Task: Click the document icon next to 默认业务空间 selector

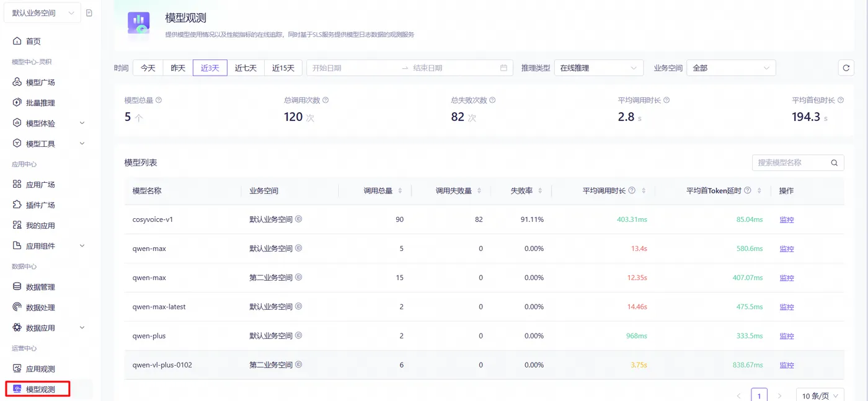Action: pos(89,13)
